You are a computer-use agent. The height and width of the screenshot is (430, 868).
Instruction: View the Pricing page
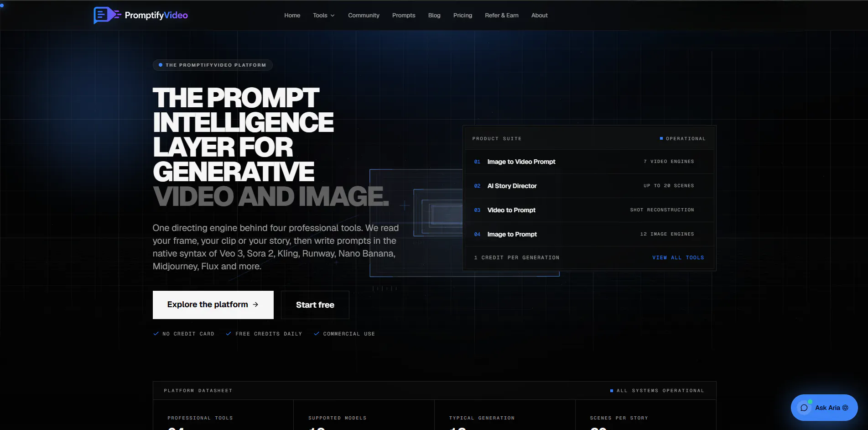pyautogui.click(x=463, y=15)
